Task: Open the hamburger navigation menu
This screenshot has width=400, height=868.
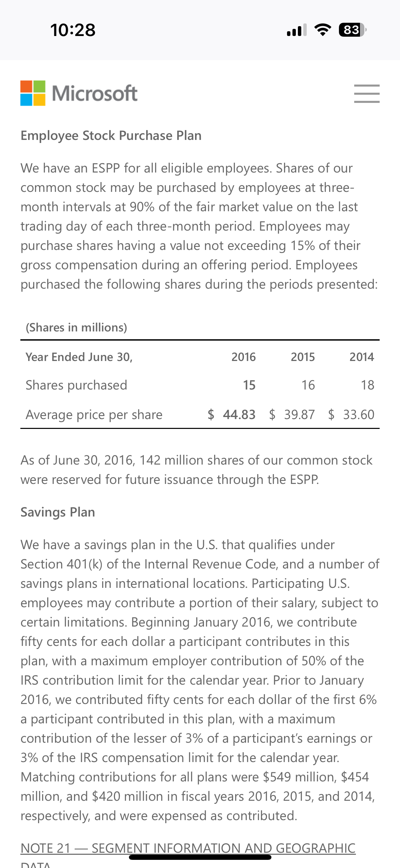Action: click(x=367, y=93)
